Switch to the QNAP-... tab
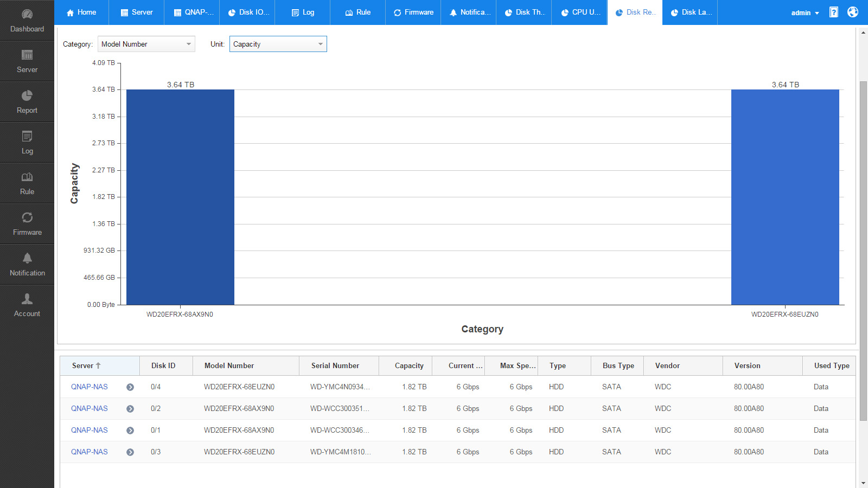868x488 pixels. click(192, 12)
